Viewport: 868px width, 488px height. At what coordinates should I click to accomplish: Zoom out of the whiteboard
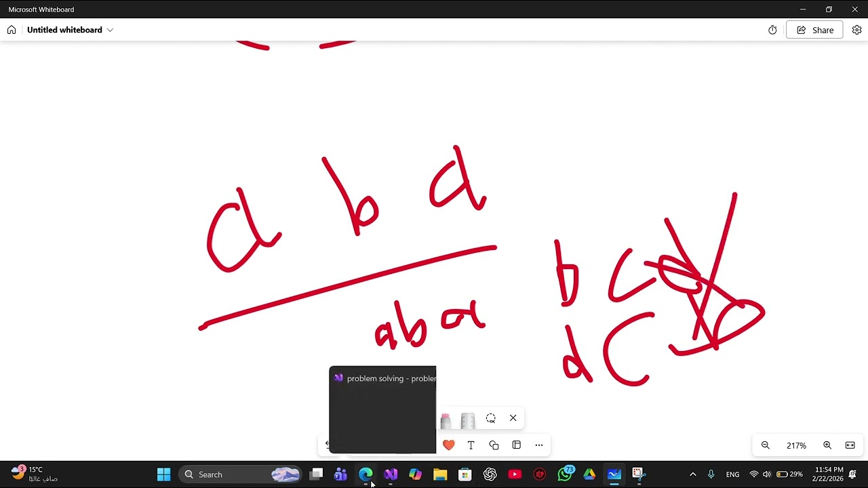pos(766,445)
